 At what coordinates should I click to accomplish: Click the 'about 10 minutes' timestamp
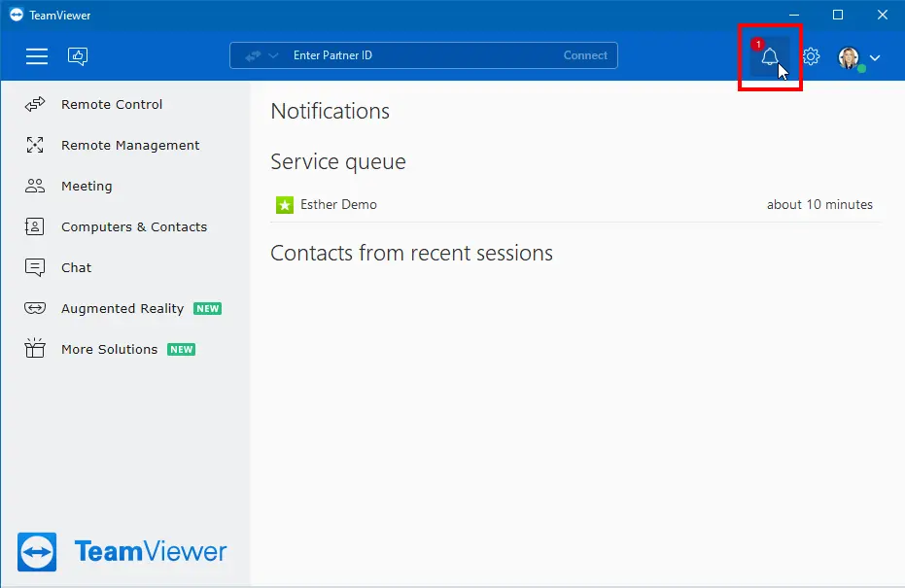819,205
